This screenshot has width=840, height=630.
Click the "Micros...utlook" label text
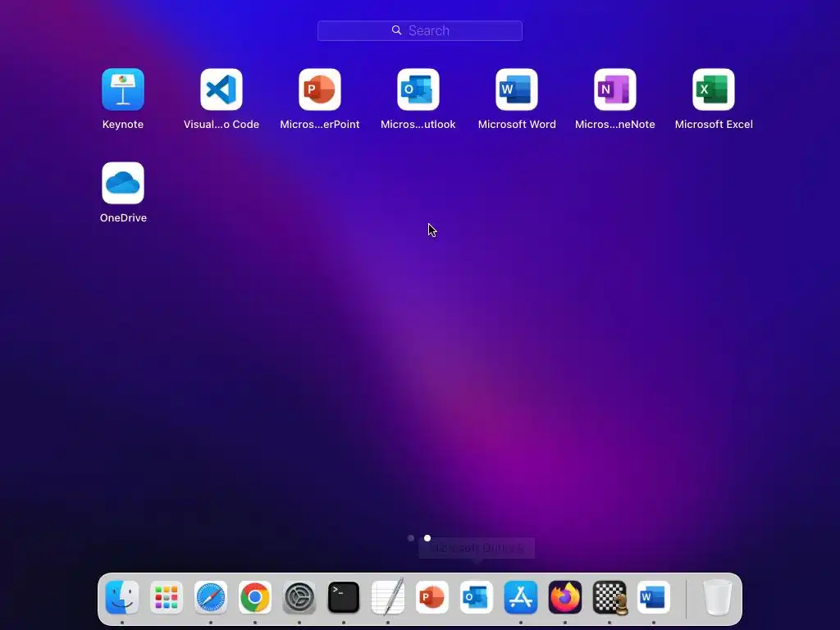pyautogui.click(x=418, y=125)
